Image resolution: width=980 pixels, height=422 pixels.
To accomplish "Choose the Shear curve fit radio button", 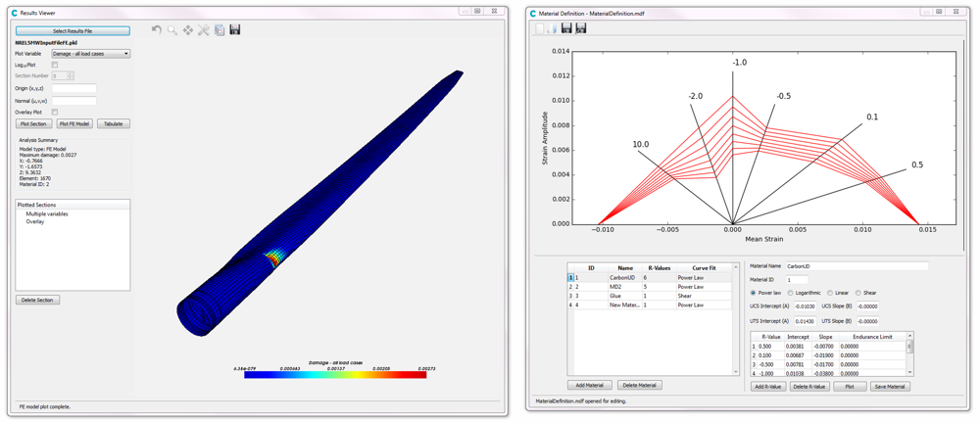I will click(x=858, y=293).
